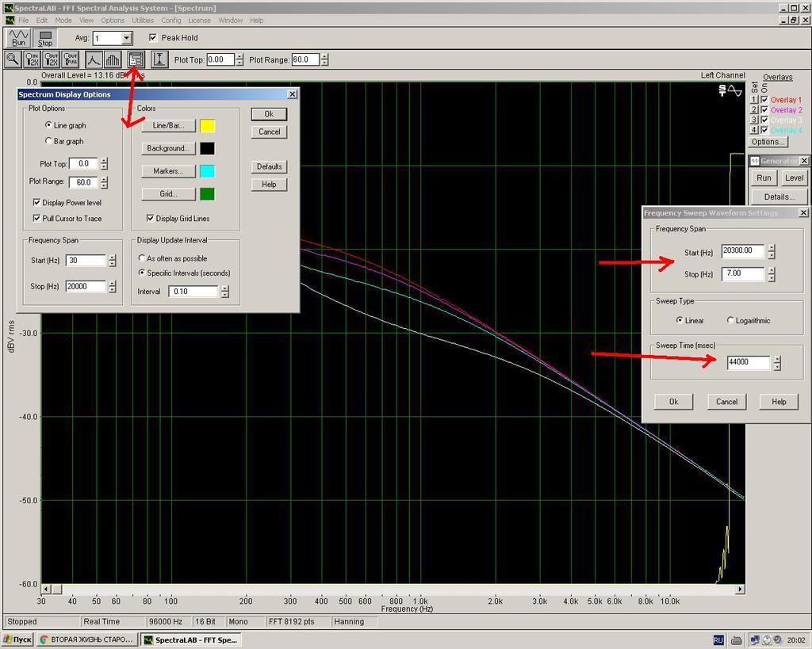The height and width of the screenshot is (649, 812).
Task: Decrease Sweep Time with down arrow
Action: [777, 366]
